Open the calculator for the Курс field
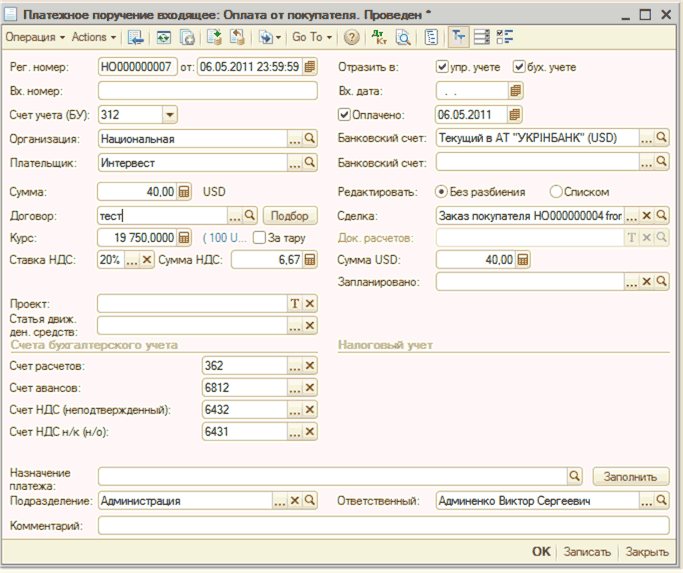The image size is (683, 573). 184,237
